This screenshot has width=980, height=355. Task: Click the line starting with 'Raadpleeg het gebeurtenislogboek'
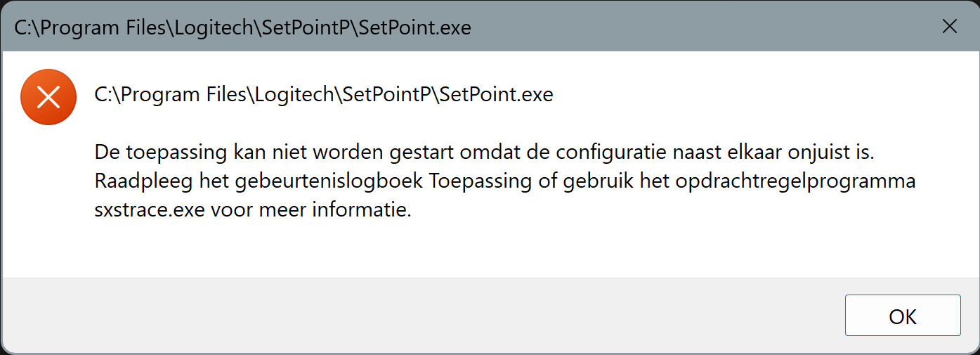coord(505,181)
